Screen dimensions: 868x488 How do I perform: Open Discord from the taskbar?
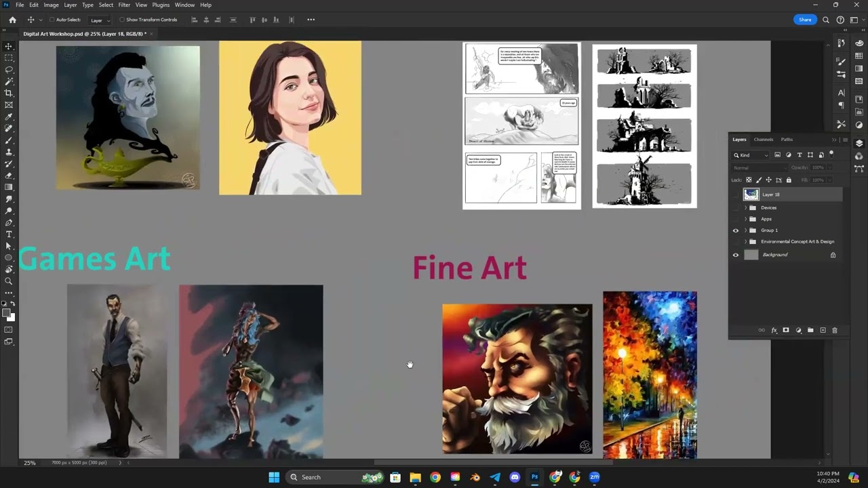coord(515,477)
